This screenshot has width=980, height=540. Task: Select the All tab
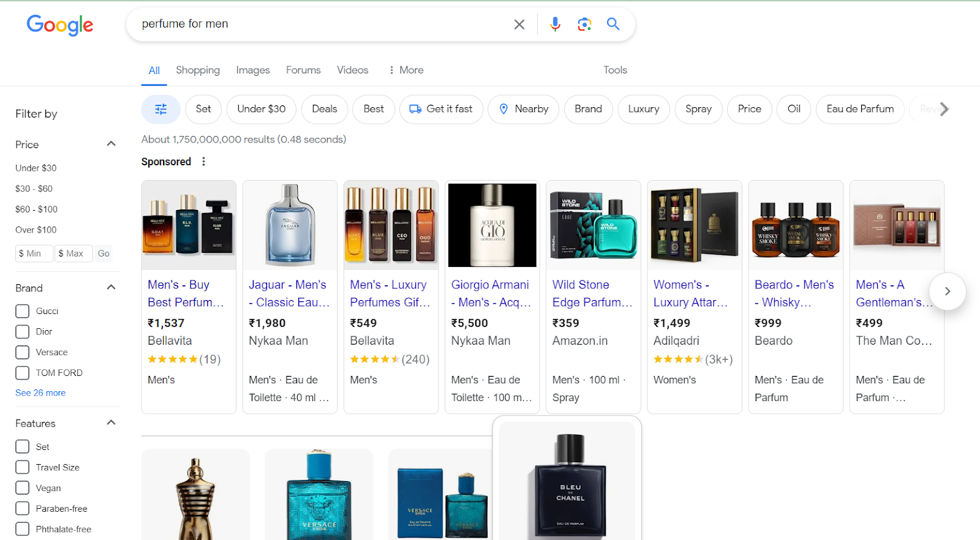point(154,70)
